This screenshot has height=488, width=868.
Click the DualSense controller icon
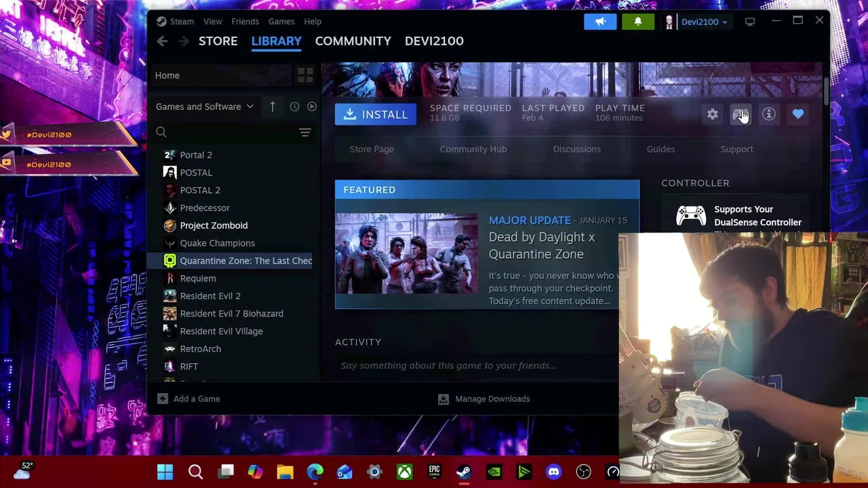[x=691, y=216]
